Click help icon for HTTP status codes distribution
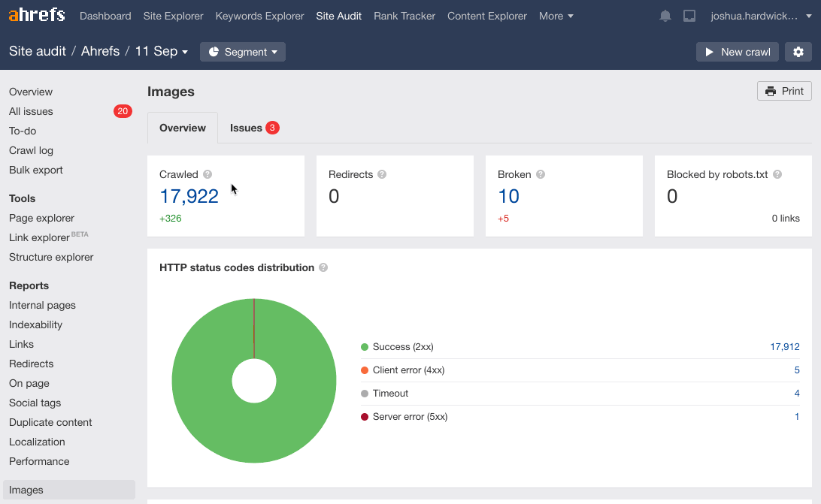Screen dimensions: 821x504 tap(323, 267)
